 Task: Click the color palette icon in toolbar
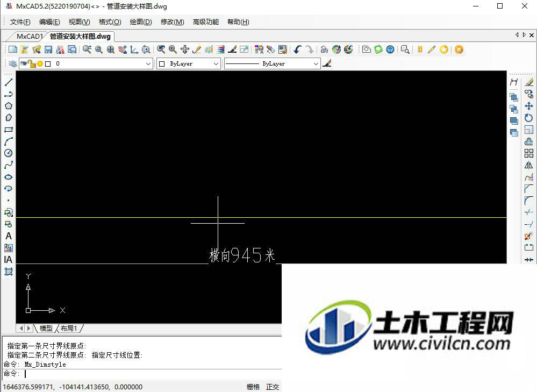209,49
